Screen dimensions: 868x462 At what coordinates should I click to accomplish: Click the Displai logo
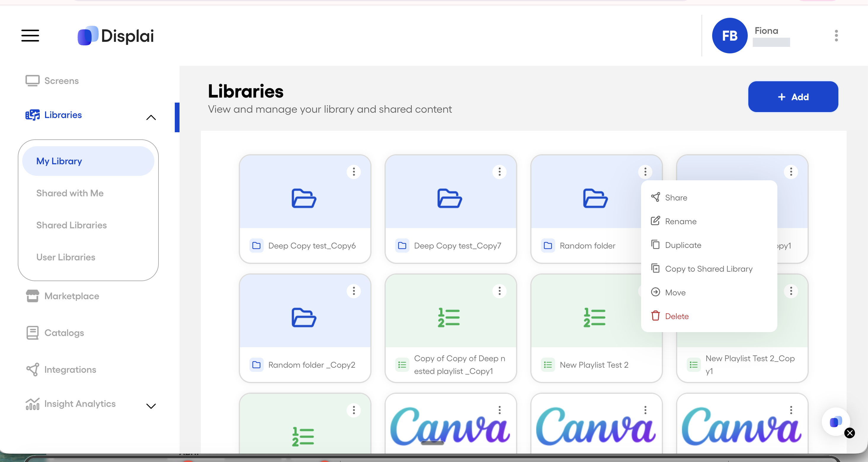coord(116,35)
